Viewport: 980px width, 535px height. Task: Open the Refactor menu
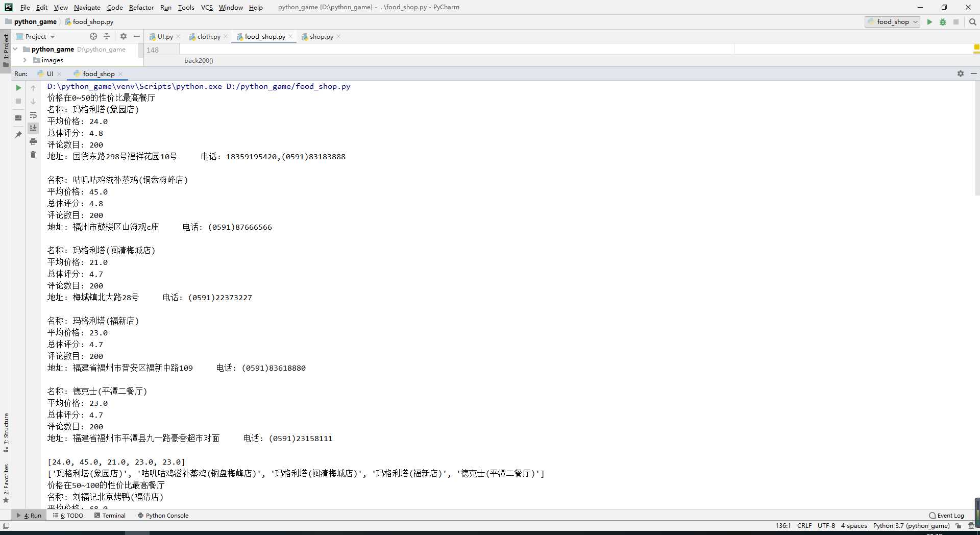tap(141, 7)
